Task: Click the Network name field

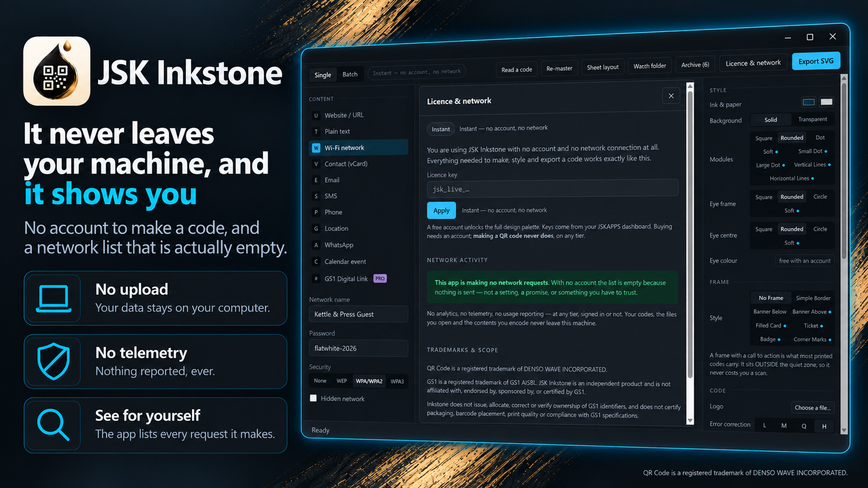Action: [359, 314]
